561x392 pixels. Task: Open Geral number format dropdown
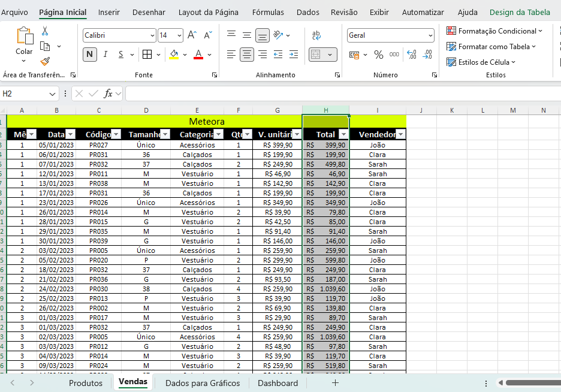click(430, 35)
